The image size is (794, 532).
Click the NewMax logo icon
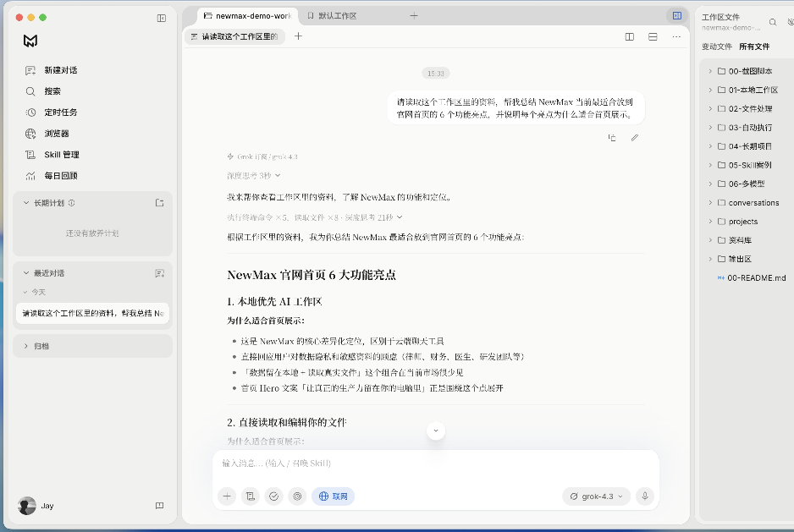pyautogui.click(x=30, y=41)
